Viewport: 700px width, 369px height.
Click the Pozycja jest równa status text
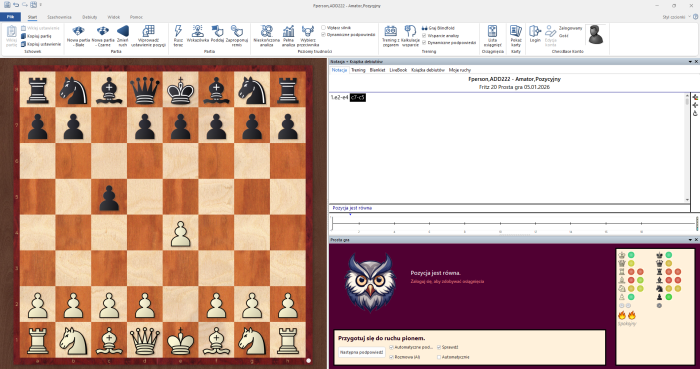tap(352, 208)
